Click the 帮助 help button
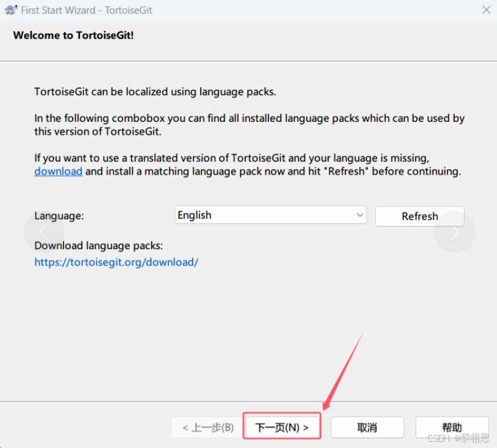497x448 pixels. point(452,427)
